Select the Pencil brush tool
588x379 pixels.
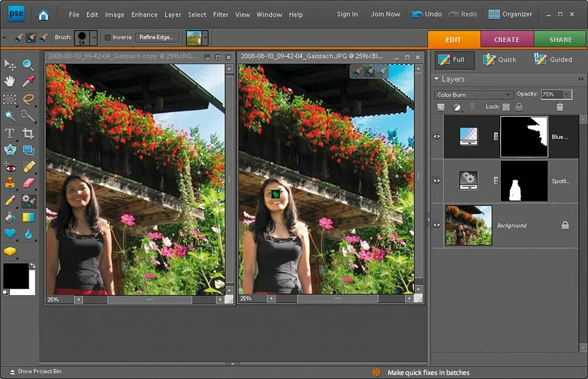tap(10, 200)
